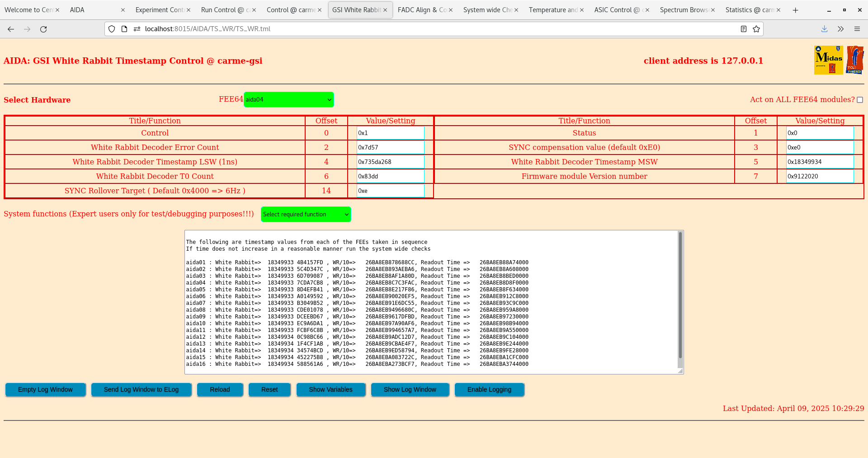Click the Midas logo icon
The height and width of the screenshot is (458, 868).
pyautogui.click(x=828, y=60)
